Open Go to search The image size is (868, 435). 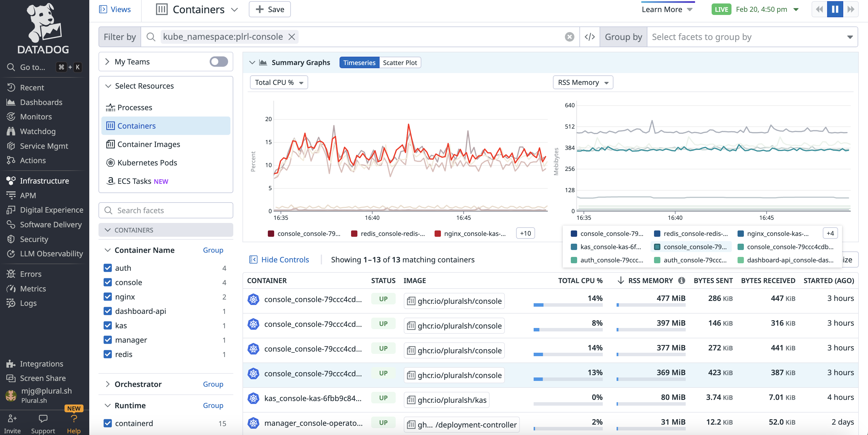pyautogui.click(x=44, y=67)
